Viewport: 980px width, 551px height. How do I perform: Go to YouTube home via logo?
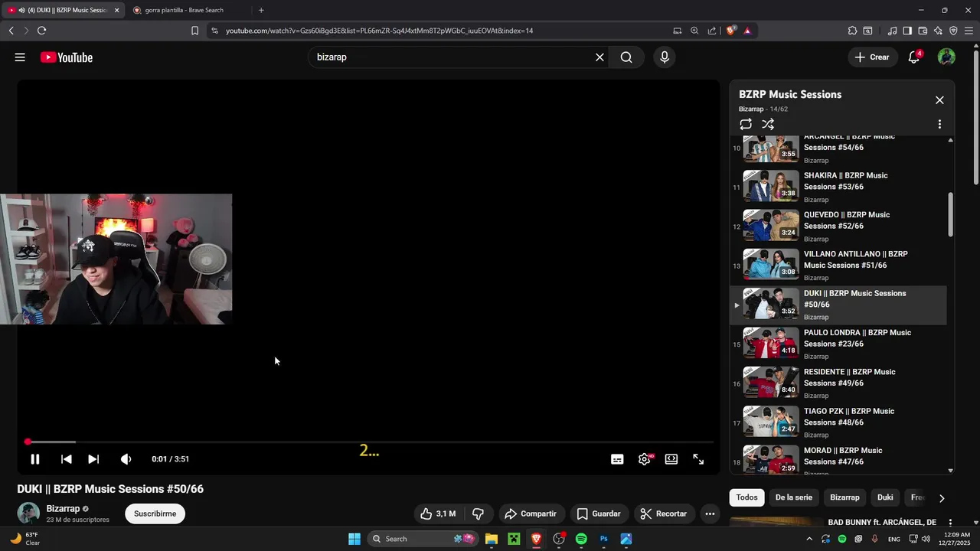click(67, 57)
